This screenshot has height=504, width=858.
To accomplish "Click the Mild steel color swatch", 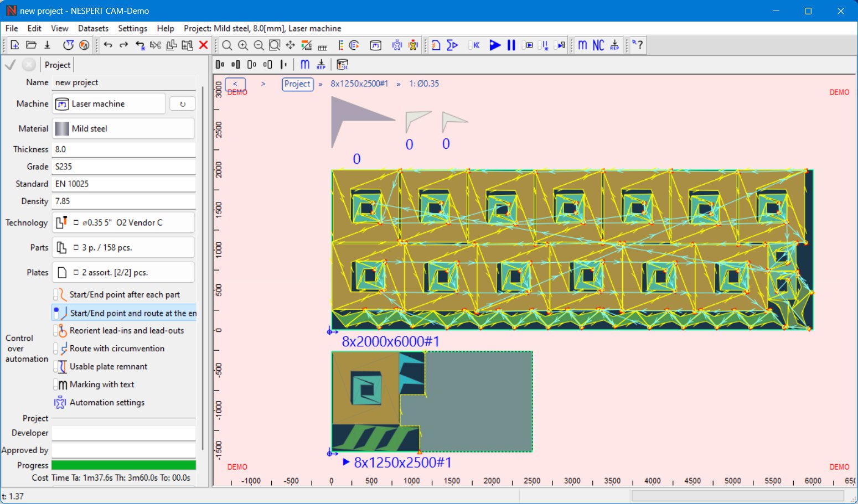I will (x=62, y=128).
